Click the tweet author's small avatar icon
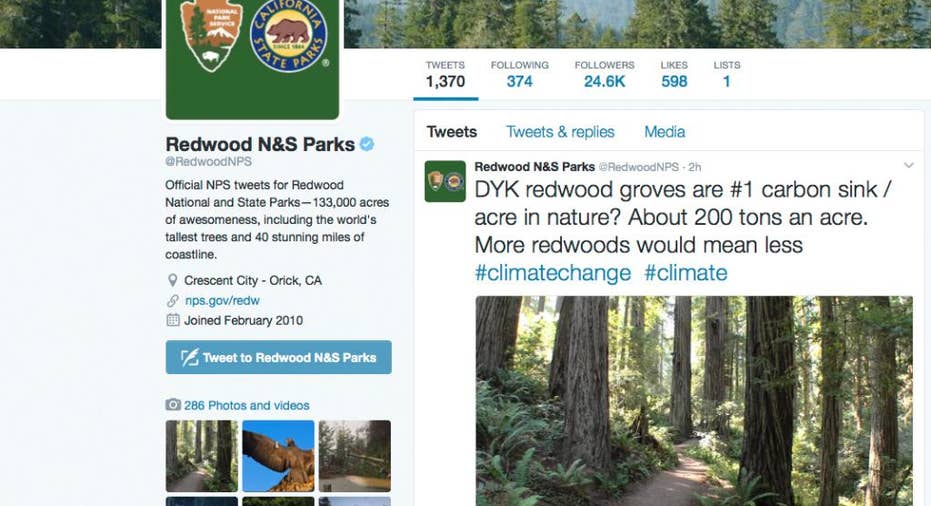The width and height of the screenshot is (931, 506). tap(445, 181)
